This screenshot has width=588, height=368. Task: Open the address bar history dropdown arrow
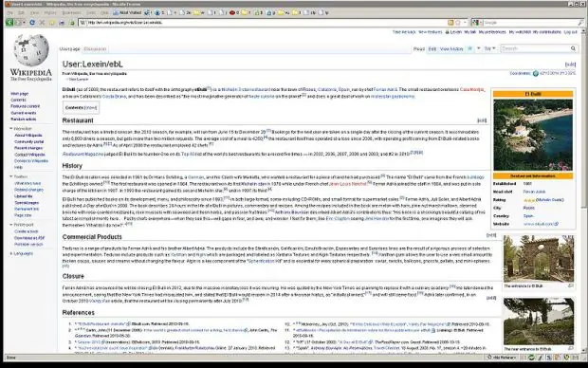point(465,23)
